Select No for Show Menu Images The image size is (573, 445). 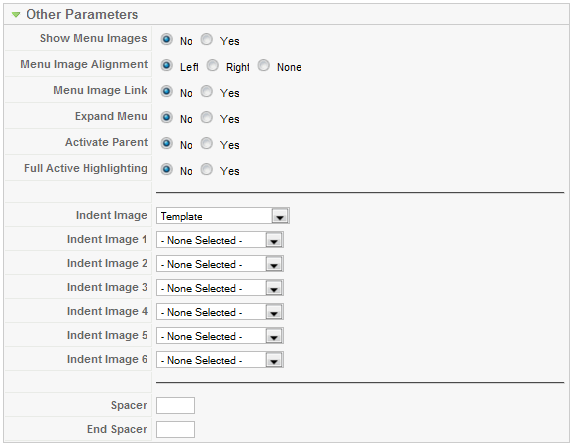tap(166, 39)
